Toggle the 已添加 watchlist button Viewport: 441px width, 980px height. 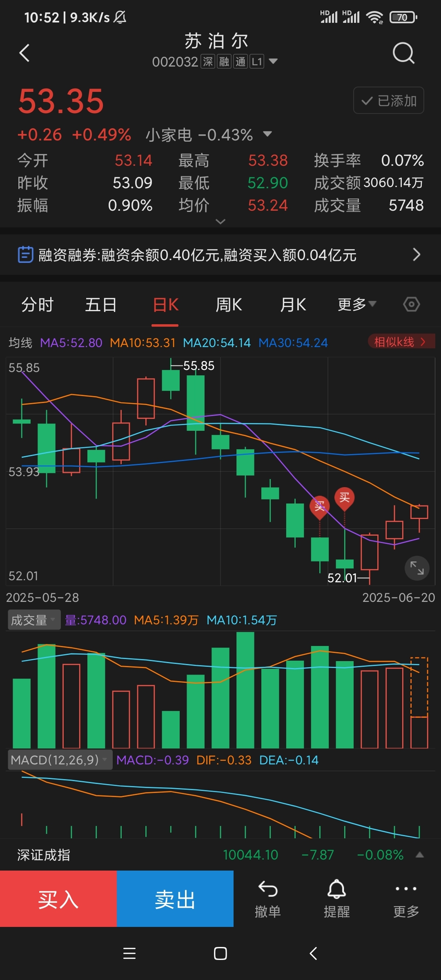click(x=388, y=100)
